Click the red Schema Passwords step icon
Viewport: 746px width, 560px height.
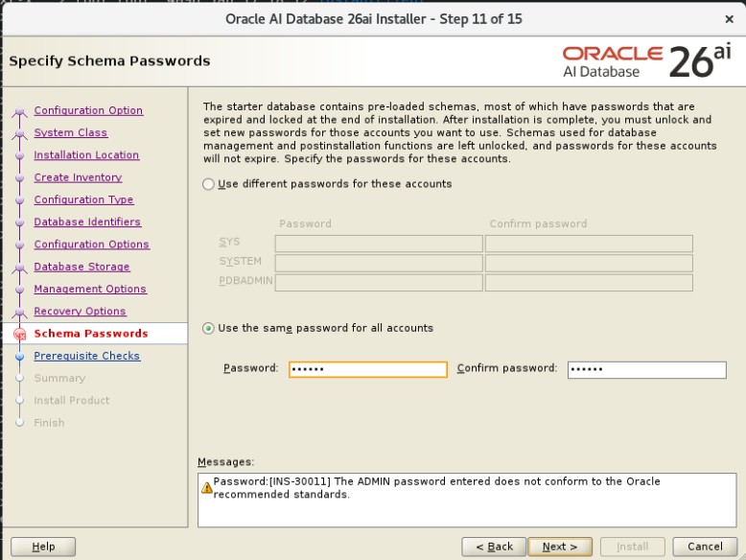[x=19, y=334]
